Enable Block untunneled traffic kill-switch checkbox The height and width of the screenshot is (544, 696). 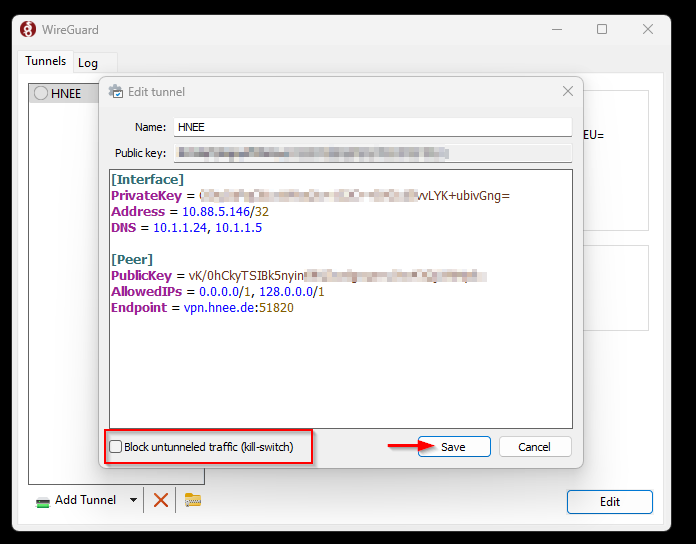(115, 446)
